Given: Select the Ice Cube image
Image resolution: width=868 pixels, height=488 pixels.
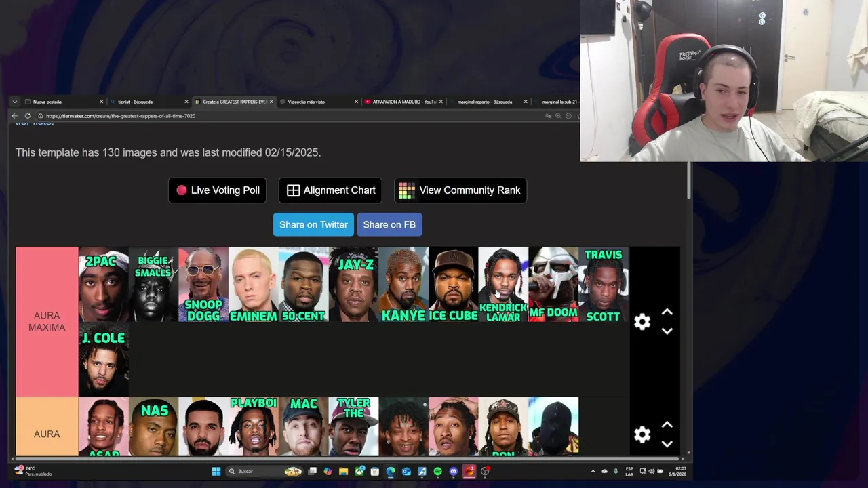Looking at the screenshot, I should (x=453, y=284).
